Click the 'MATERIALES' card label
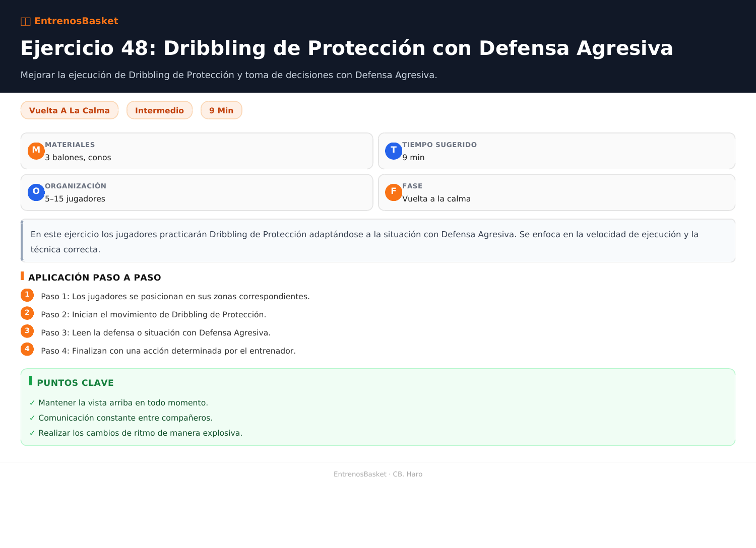 point(70,145)
